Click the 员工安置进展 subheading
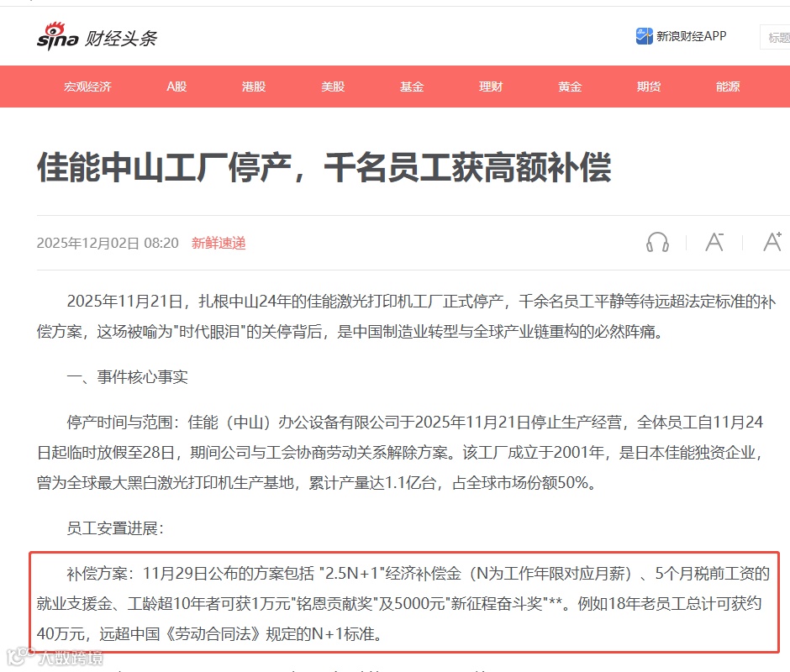This screenshot has height=672, width=790. (115, 528)
